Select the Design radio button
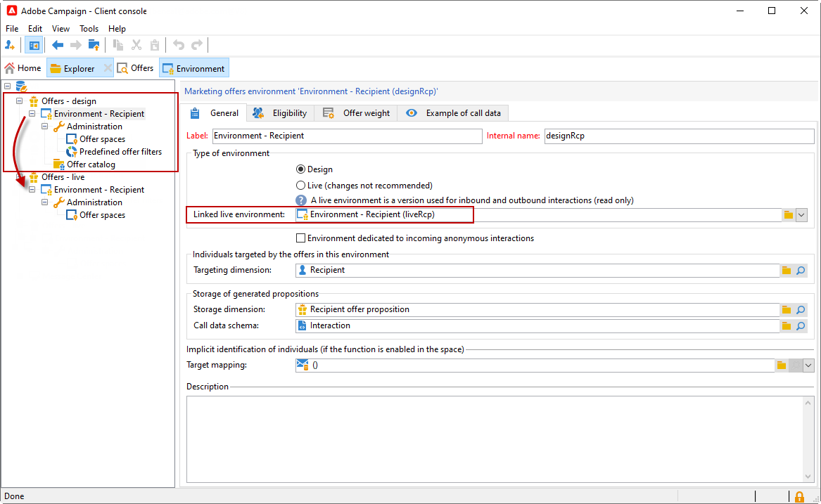821x504 pixels. tap(300, 169)
